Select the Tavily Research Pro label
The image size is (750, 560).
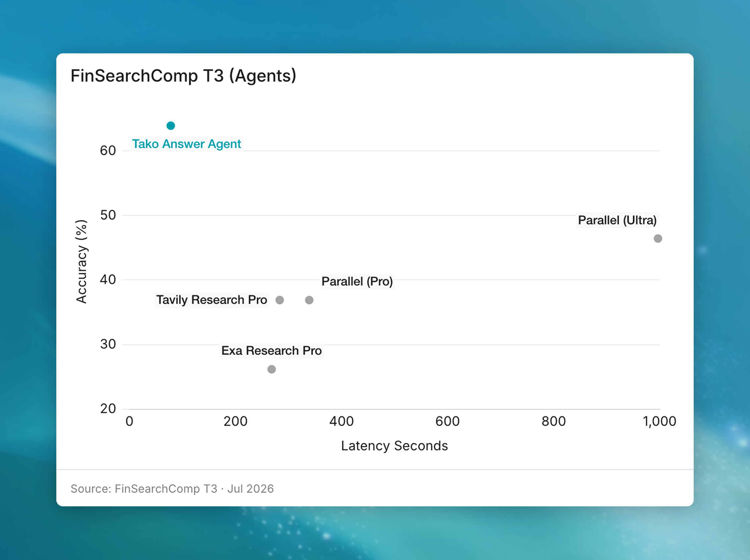pos(211,300)
